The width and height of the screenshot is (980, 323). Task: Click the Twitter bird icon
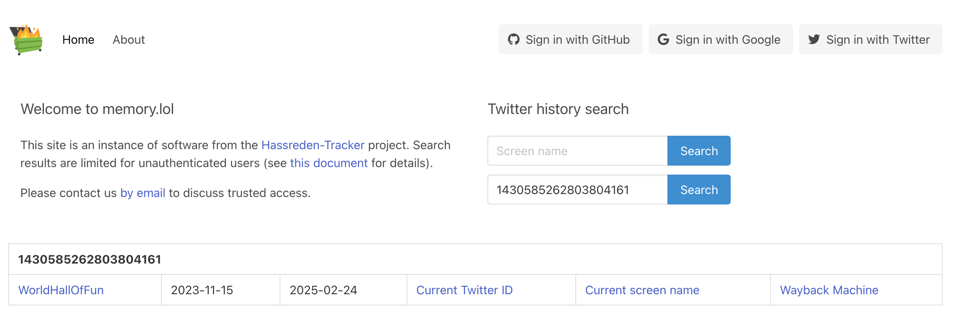[814, 40]
